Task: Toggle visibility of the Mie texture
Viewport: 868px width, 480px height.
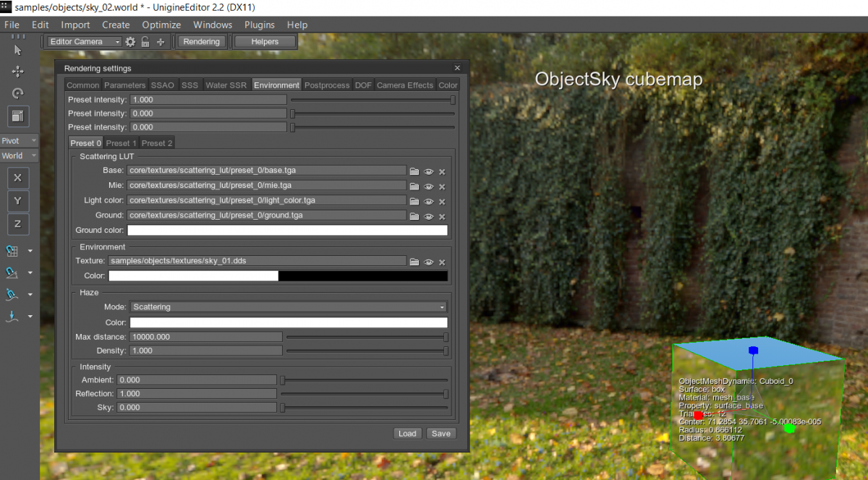Action: pos(428,186)
